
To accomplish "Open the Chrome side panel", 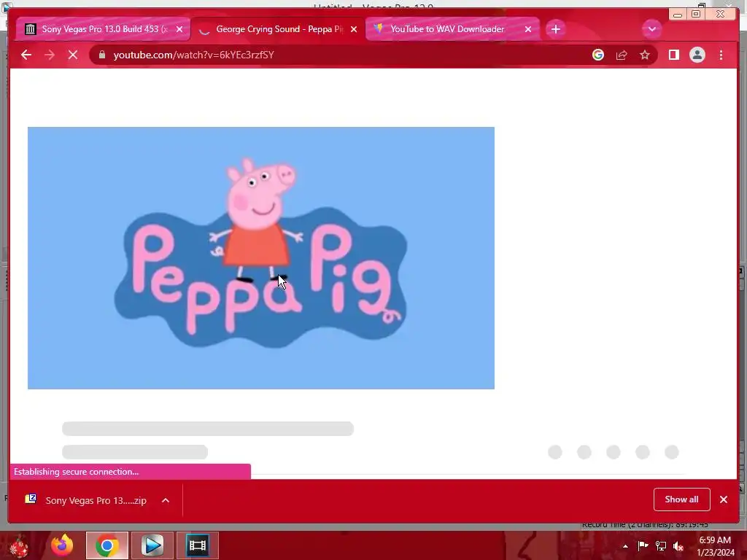I will coord(673,55).
